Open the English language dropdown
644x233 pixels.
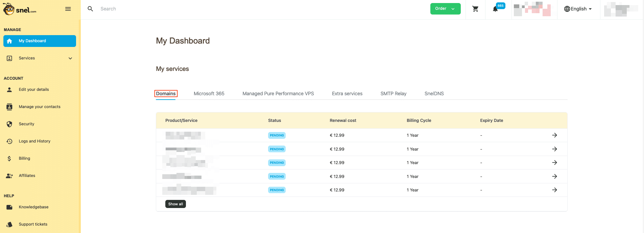(578, 9)
